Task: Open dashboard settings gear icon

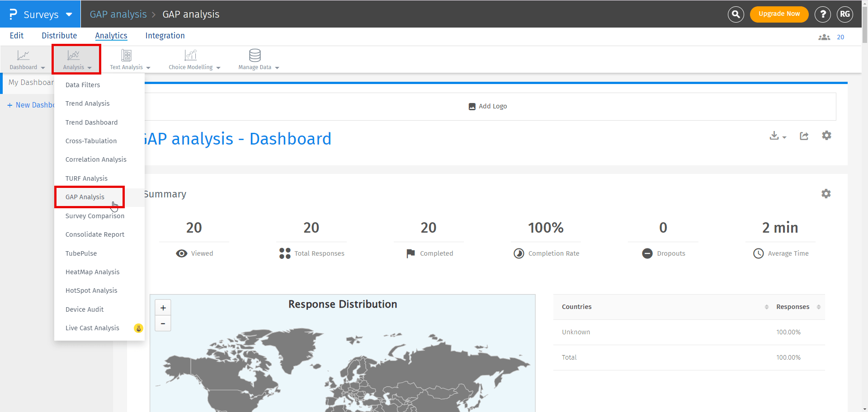Action: click(x=826, y=136)
